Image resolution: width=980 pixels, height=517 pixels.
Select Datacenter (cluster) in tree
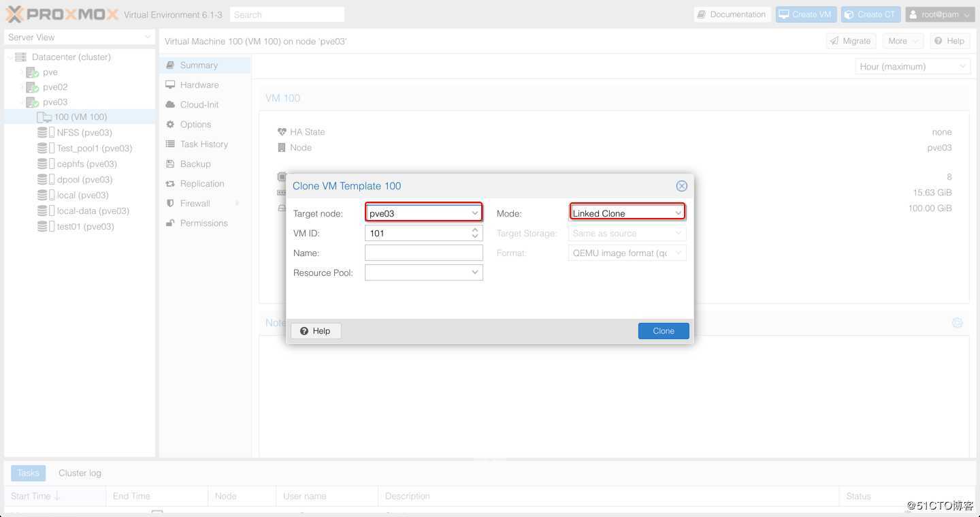pyautogui.click(x=71, y=57)
